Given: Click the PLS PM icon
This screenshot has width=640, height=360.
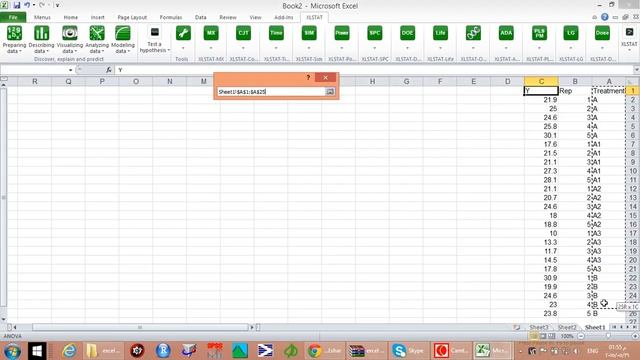Looking at the screenshot, I should click(539, 33).
